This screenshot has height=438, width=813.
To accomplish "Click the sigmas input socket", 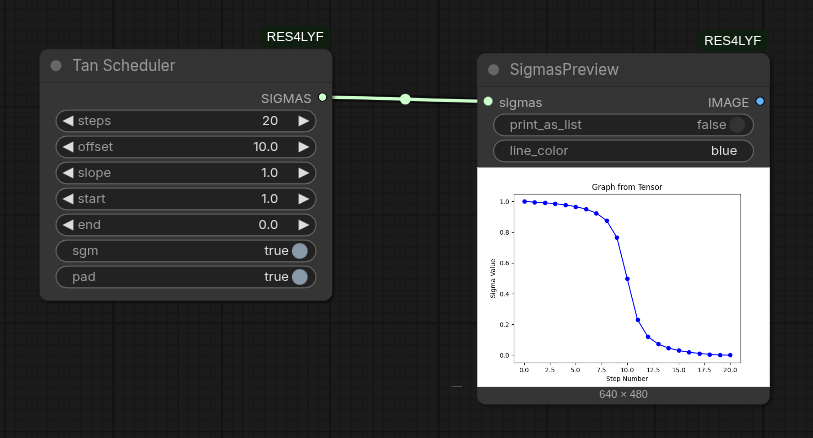I will (x=488, y=102).
